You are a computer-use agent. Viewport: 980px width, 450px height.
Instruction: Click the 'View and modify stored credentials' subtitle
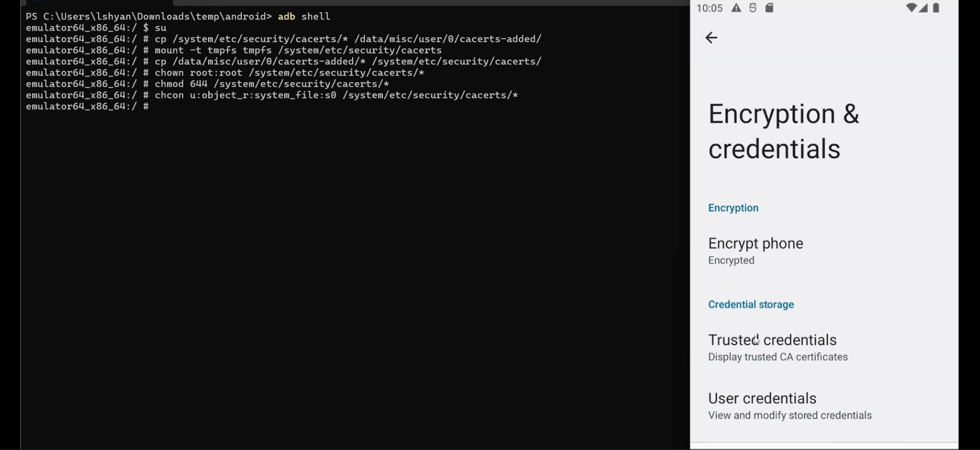(x=790, y=415)
